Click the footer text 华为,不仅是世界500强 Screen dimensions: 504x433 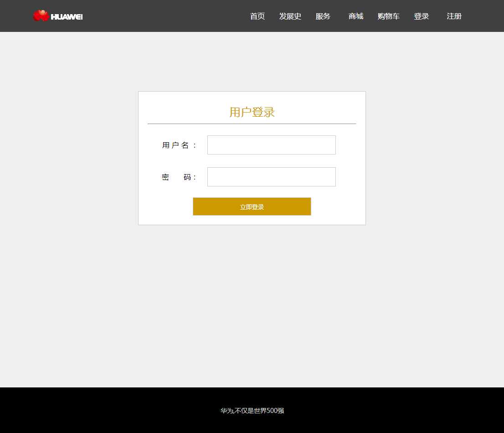pyautogui.click(x=252, y=411)
